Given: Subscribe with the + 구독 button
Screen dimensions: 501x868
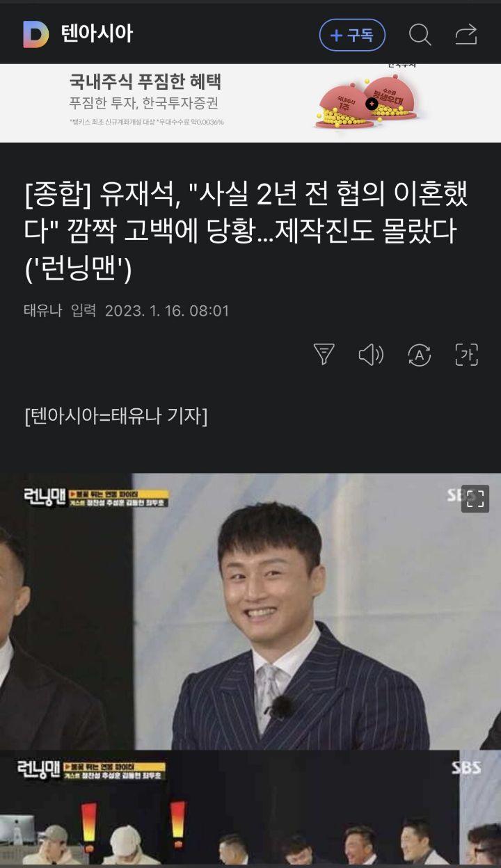Looking at the screenshot, I should pyautogui.click(x=352, y=35).
